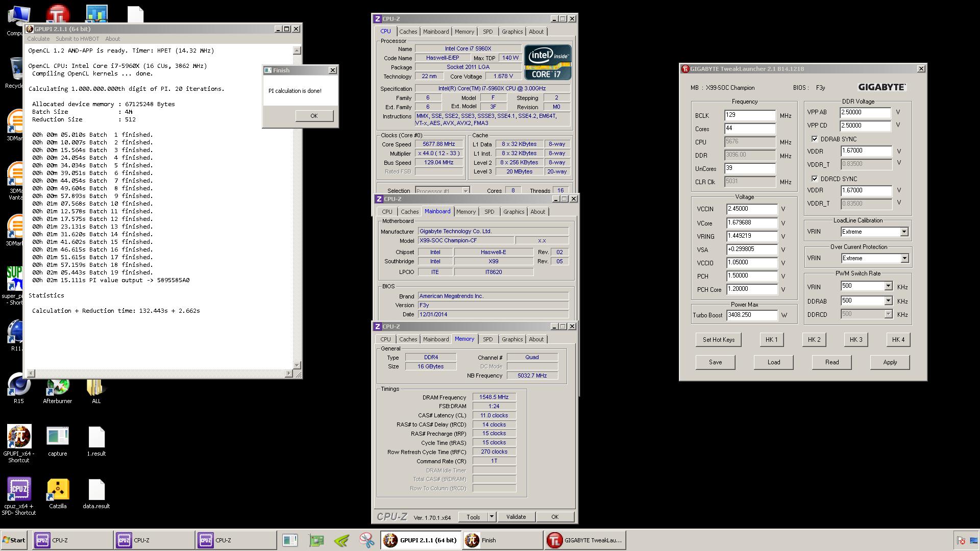The width and height of the screenshot is (980, 551).
Task: Toggle DDRCD SYNC checkbox
Action: (x=815, y=179)
